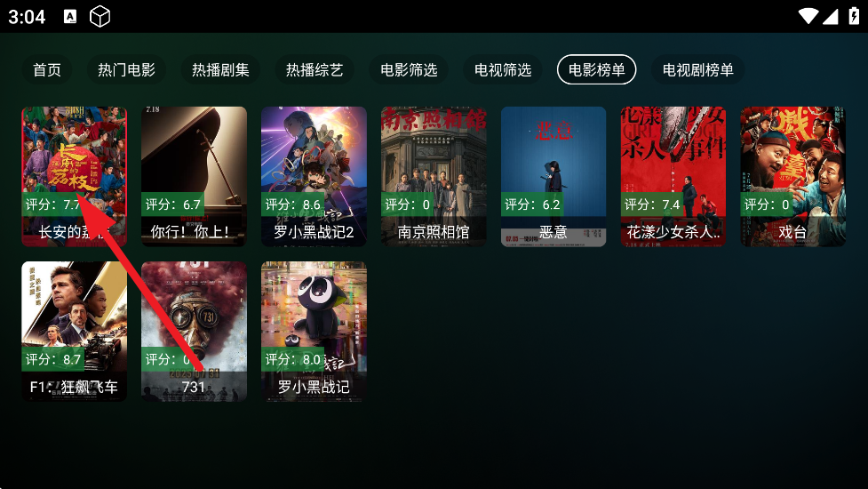This screenshot has width=868, height=489.
Task: Tap the battery charging icon
Action: pyautogui.click(x=854, y=16)
